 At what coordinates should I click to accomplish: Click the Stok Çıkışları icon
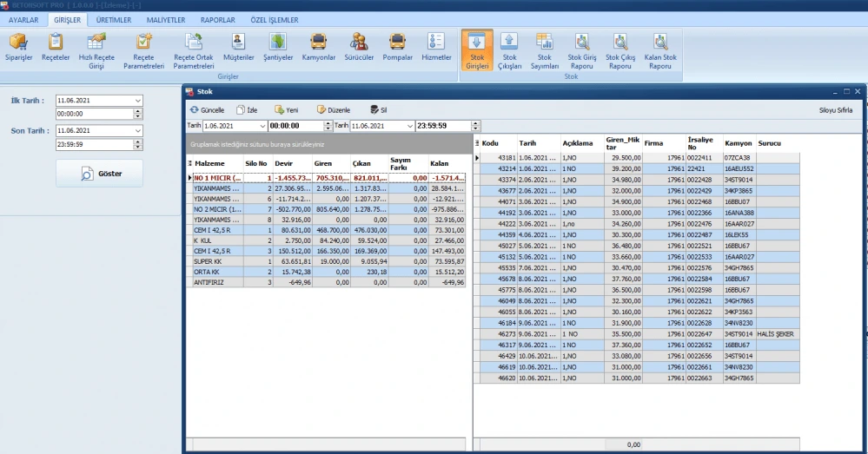(x=509, y=50)
